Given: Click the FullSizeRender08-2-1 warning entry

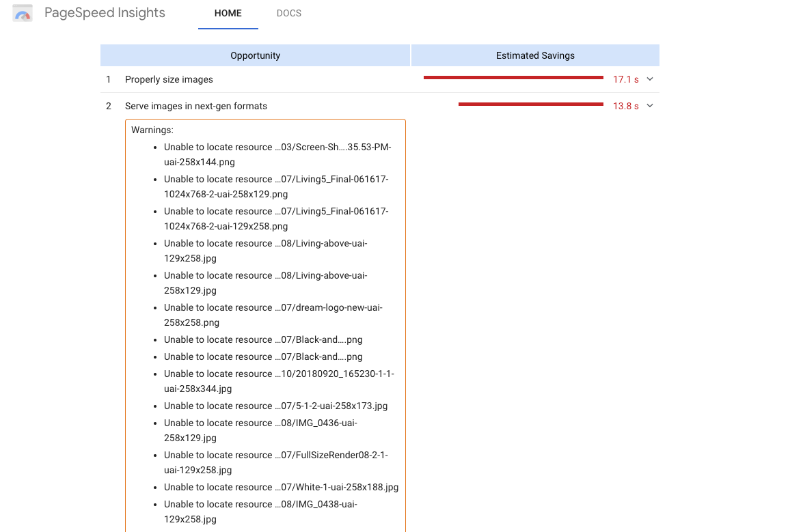Looking at the screenshot, I should (275, 462).
